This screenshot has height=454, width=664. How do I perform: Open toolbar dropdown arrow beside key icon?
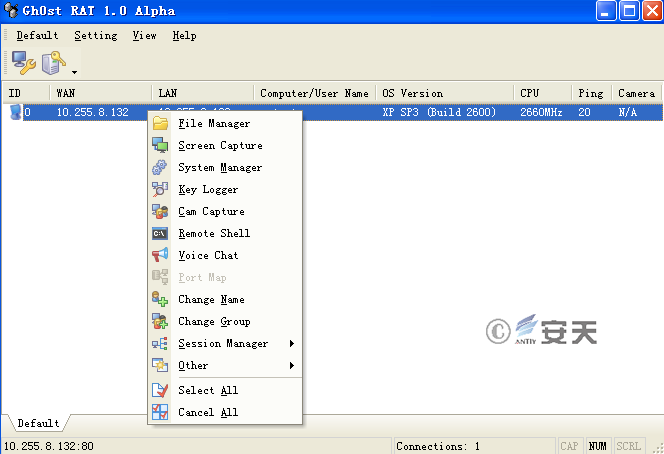pos(75,72)
